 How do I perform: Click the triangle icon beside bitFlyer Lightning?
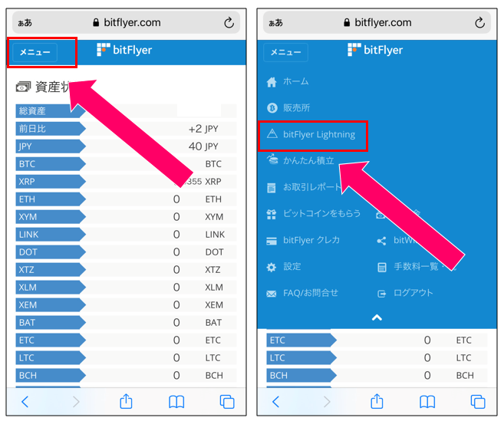coord(272,134)
